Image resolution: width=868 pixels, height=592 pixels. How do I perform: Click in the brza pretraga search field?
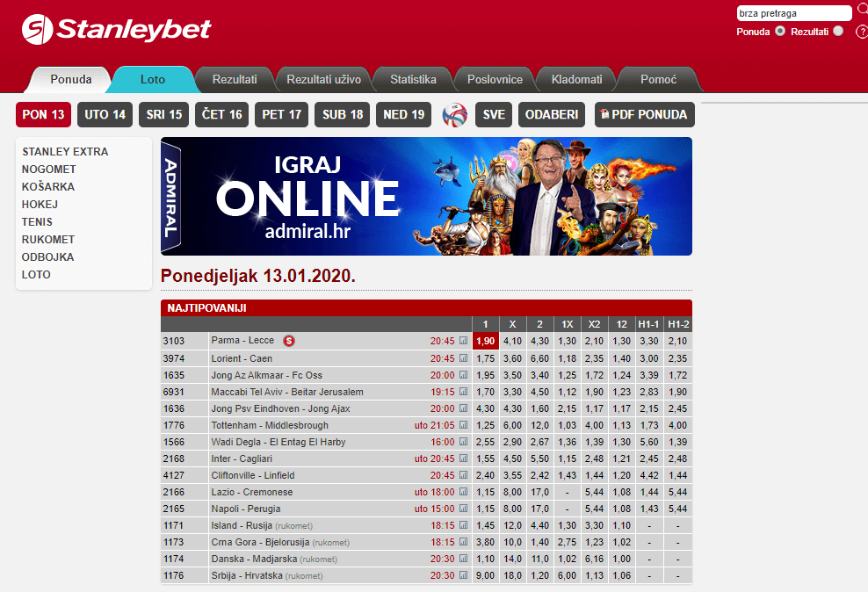pos(794,13)
